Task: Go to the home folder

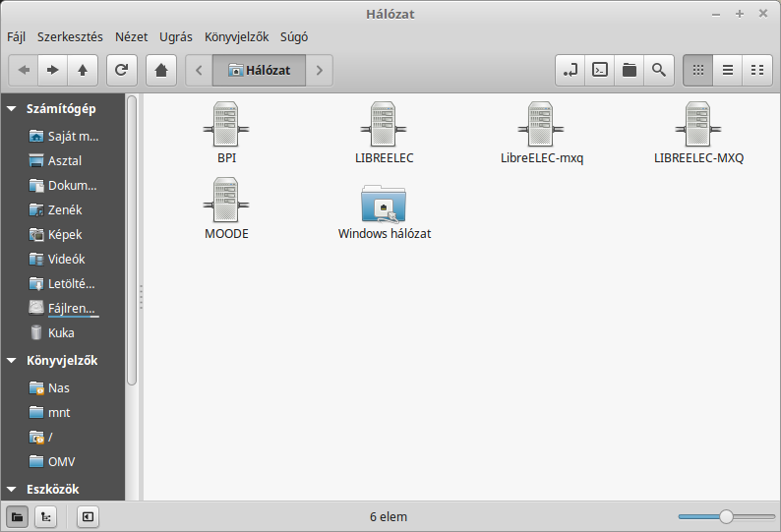Action: tap(161, 70)
